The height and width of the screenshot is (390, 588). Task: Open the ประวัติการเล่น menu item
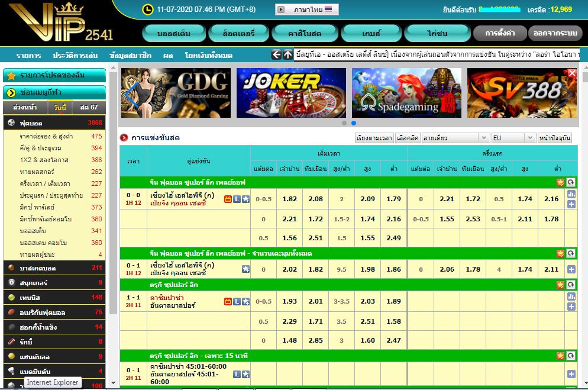[75, 56]
